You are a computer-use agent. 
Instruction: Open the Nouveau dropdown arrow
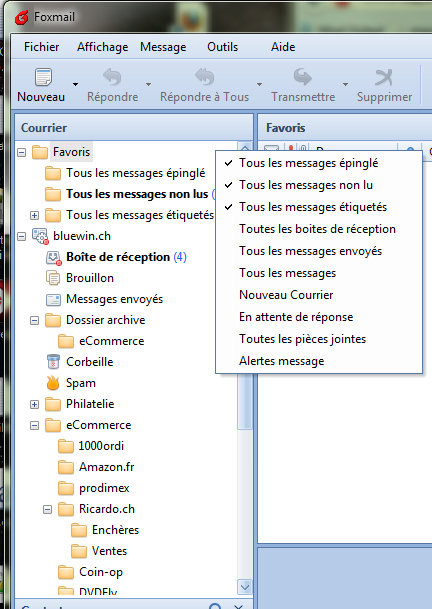coord(75,84)
